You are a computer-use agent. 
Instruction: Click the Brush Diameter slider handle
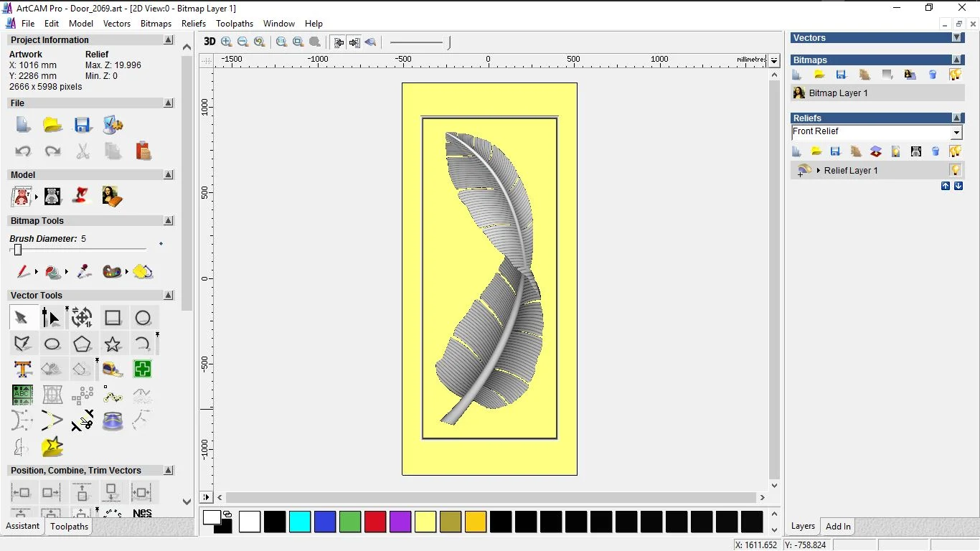point(18,250)
